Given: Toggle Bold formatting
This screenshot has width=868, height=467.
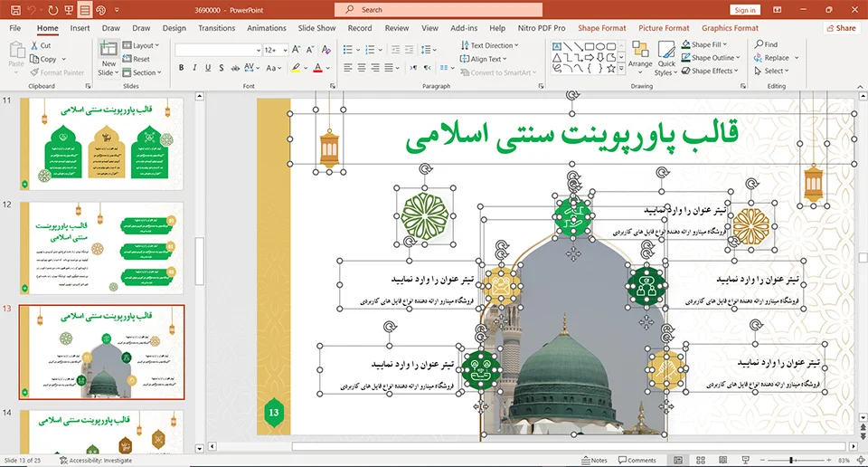Looking at the screenshot, I should click(181, 68).
